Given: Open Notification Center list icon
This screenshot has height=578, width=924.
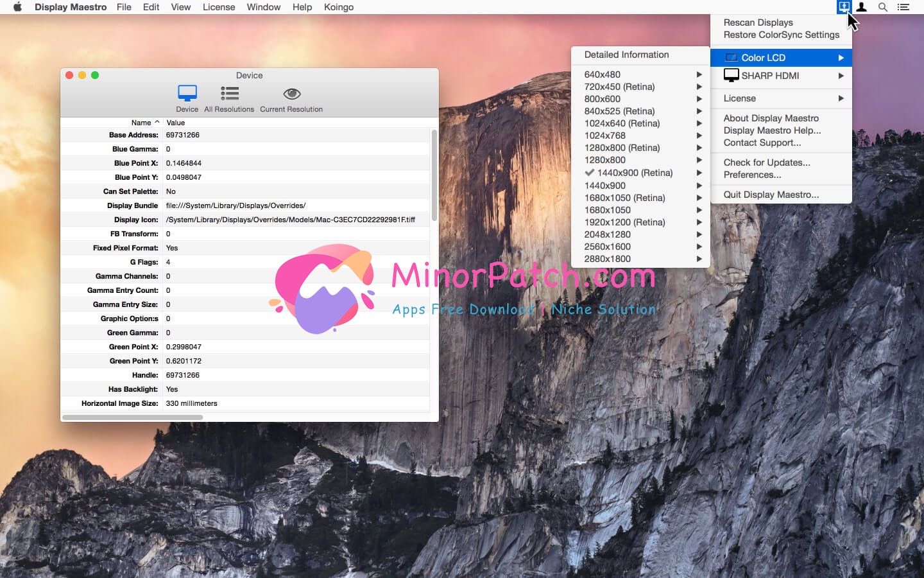Looking at the screenshot, I should (x=903, y=7).
